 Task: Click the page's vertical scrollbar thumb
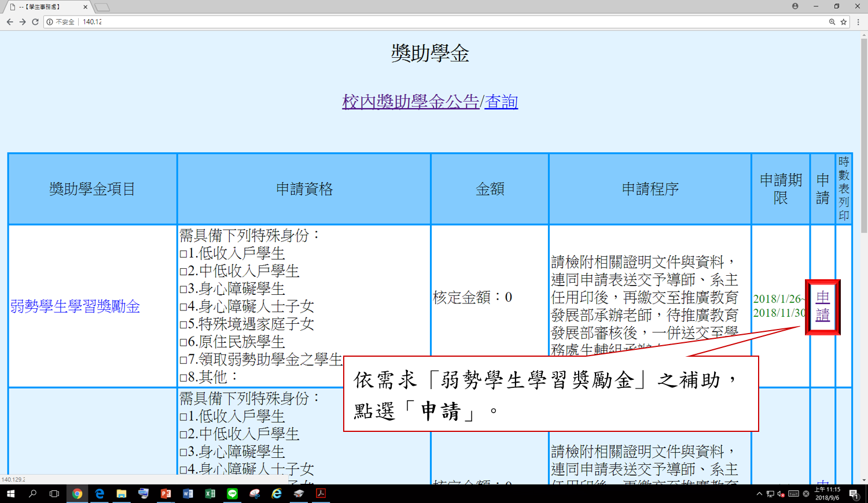coord(864,136)
